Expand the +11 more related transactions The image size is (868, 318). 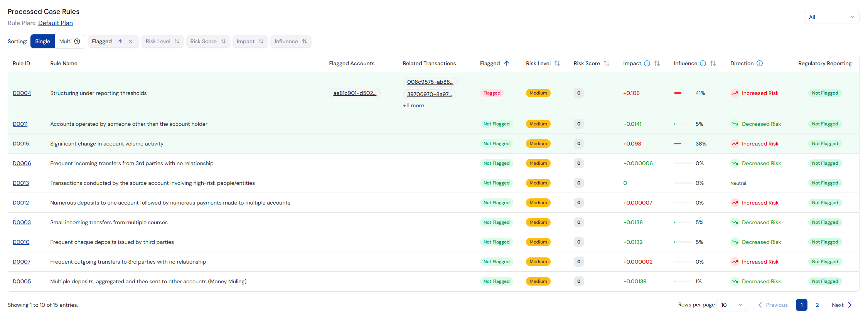tap(413, 105)
